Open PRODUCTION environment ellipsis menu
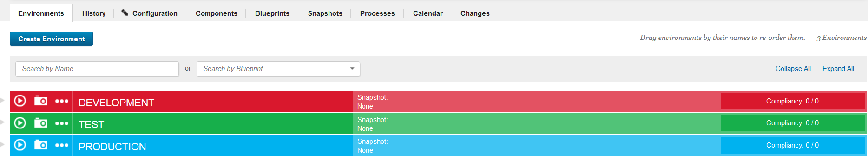Viewport: 868px width, 167px height. [62, 145]
